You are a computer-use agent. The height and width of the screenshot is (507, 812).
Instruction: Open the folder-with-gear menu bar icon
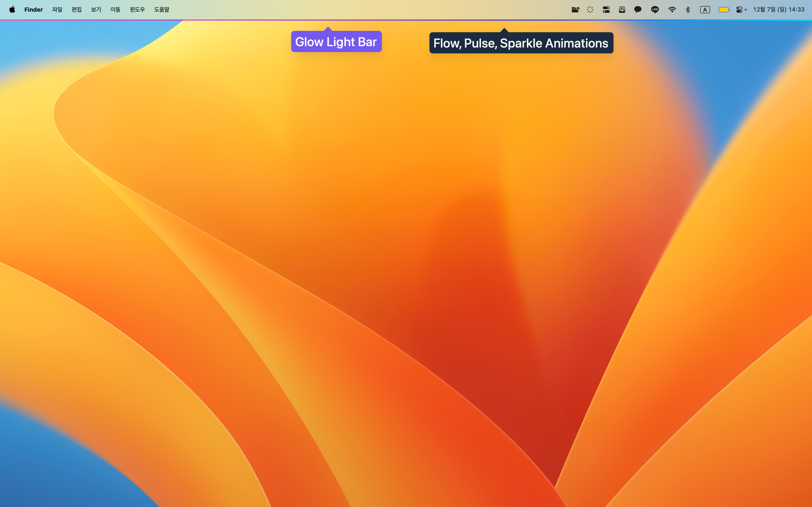click(x=575, y=9)
